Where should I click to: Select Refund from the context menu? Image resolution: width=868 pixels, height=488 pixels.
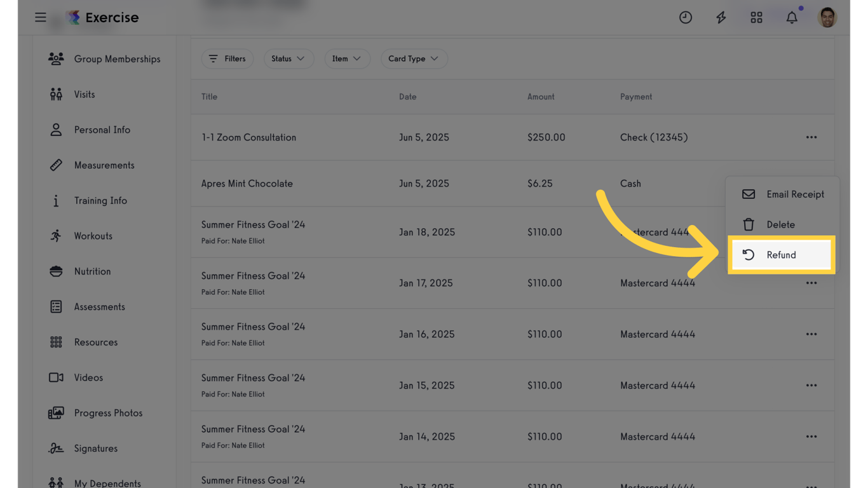pos(781,255)
